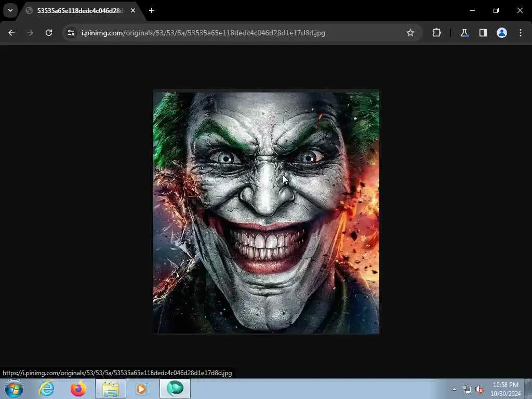Open the muted volume tray icon

pos(480,390)
